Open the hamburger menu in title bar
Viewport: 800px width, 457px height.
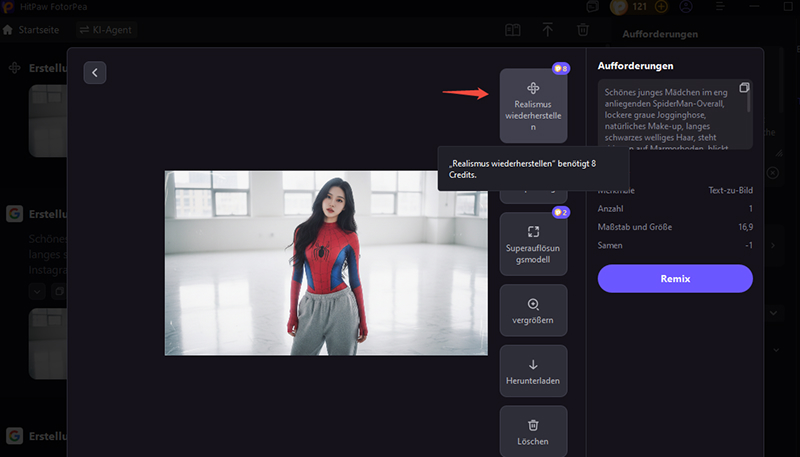[720, 7]
